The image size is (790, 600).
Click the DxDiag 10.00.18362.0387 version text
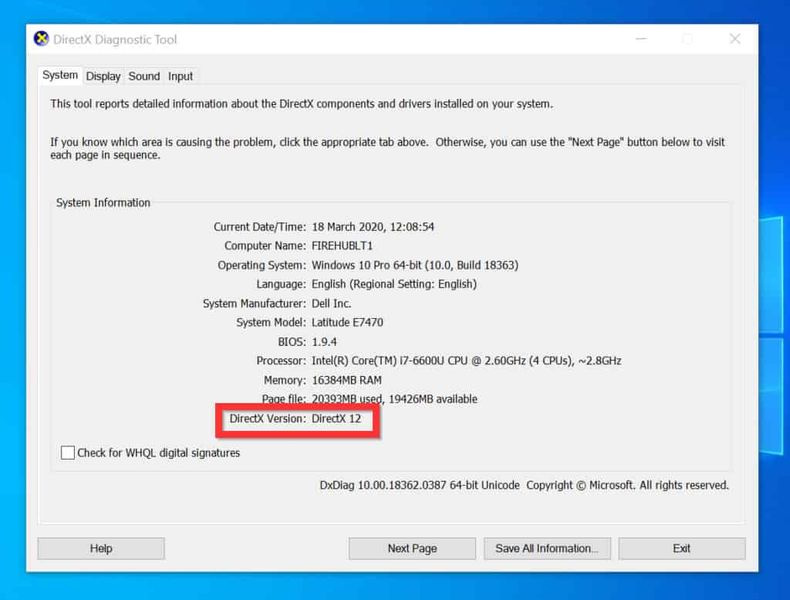tap(420, 485)
